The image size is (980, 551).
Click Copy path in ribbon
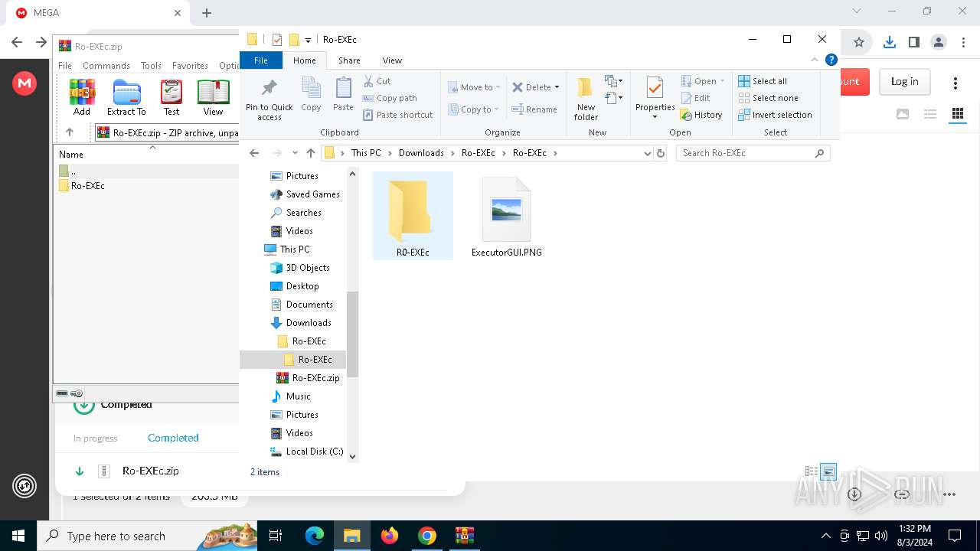pyautogui.click(x=390, y=98)
